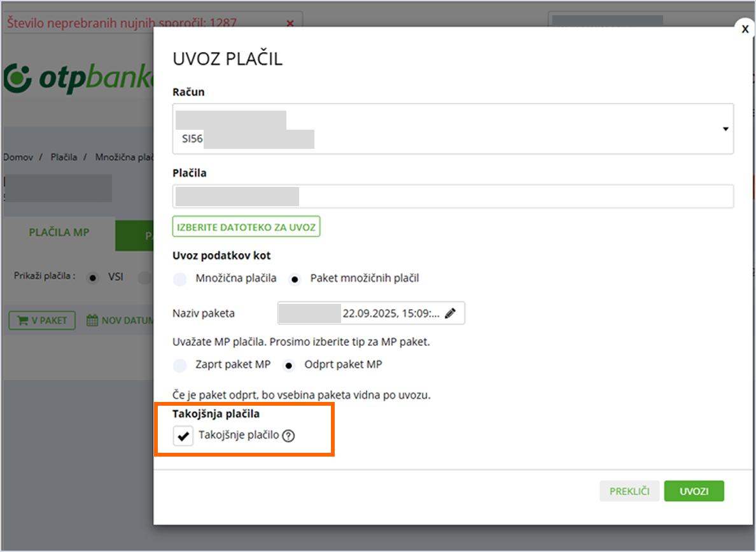Choose the Odprt paket MP option
756x552 pixels.
click(290, 365)
